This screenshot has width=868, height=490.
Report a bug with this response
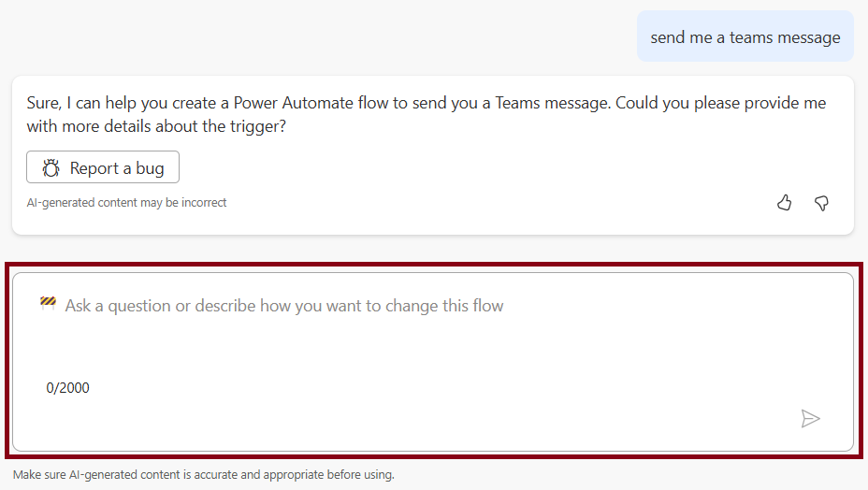pos(103,167)
